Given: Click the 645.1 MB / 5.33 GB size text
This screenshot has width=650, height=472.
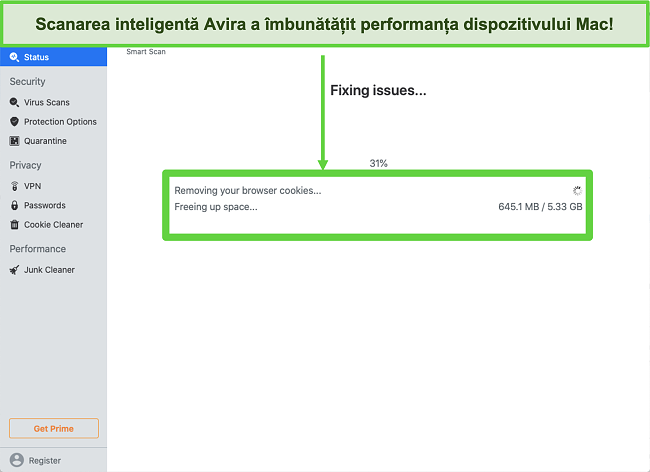Looking at the screenshot, I should (539, 207).
